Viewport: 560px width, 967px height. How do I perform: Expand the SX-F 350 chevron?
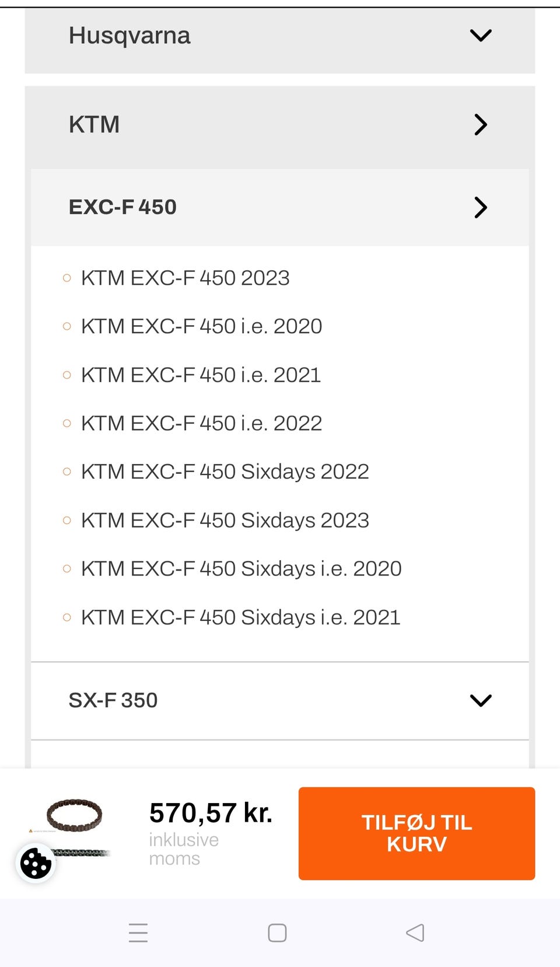[x=481, y=700]
